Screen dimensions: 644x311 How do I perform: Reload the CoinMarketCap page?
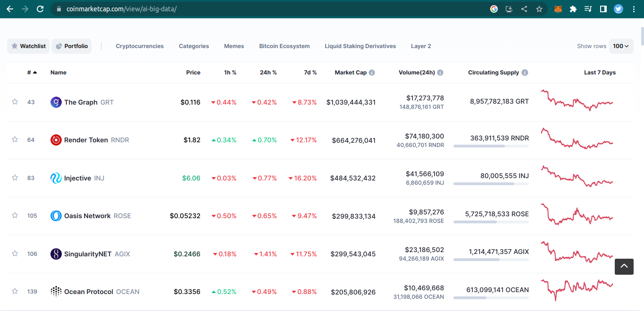click(40, 9)
